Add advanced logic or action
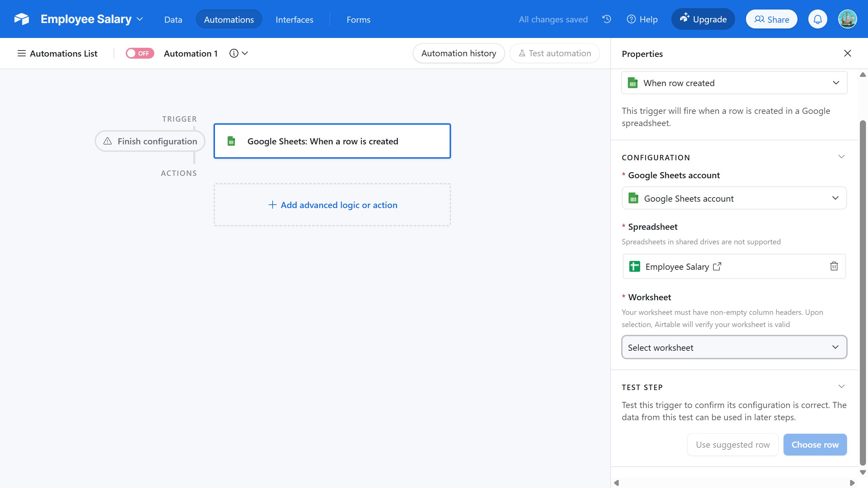 click(x=332, y=205)
